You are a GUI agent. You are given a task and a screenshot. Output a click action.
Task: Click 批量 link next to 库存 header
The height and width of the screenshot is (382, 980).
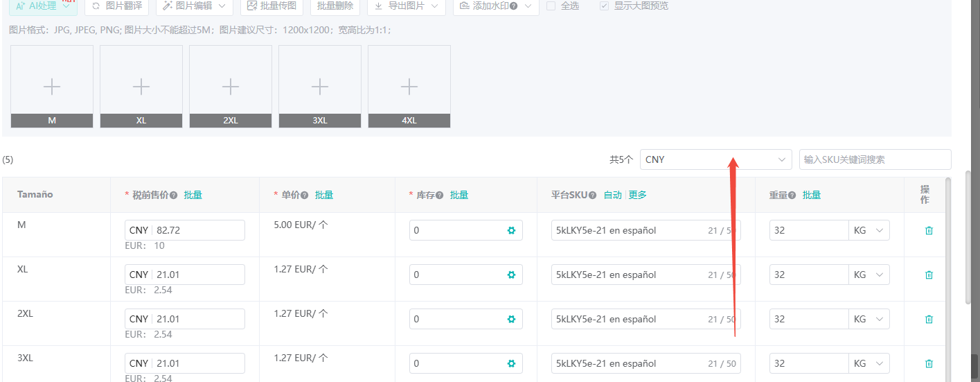[459, 196]
